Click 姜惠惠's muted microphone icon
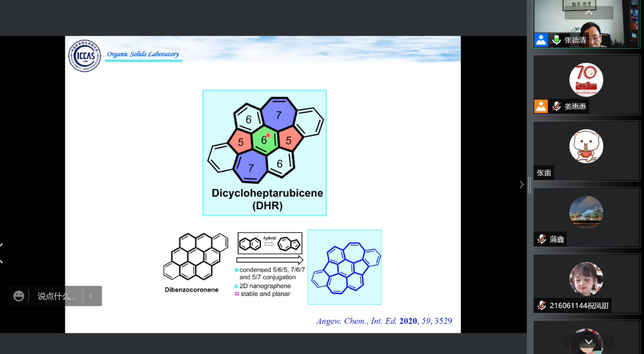 [x=557, y=106]
